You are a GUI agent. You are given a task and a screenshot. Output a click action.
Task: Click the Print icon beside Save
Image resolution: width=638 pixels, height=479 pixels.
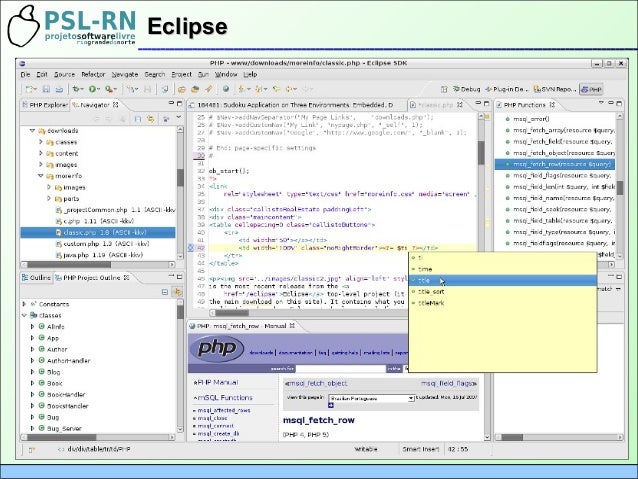point(59,89)
